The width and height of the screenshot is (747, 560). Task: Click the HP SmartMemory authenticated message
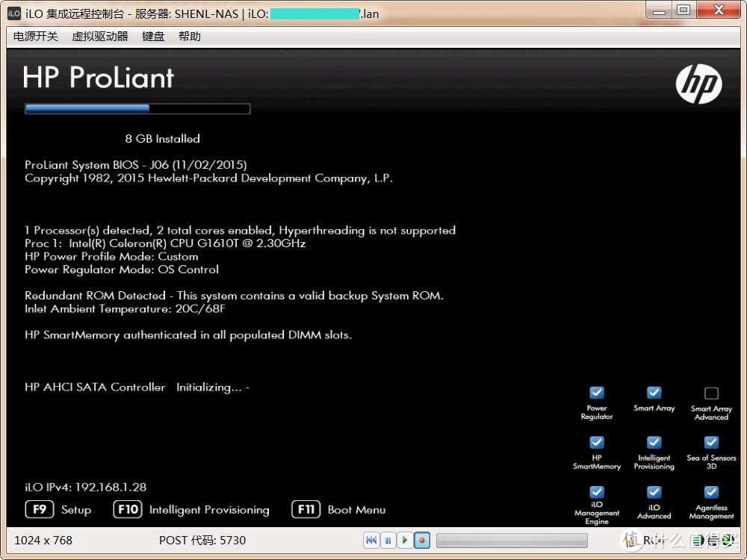point(188,335)
